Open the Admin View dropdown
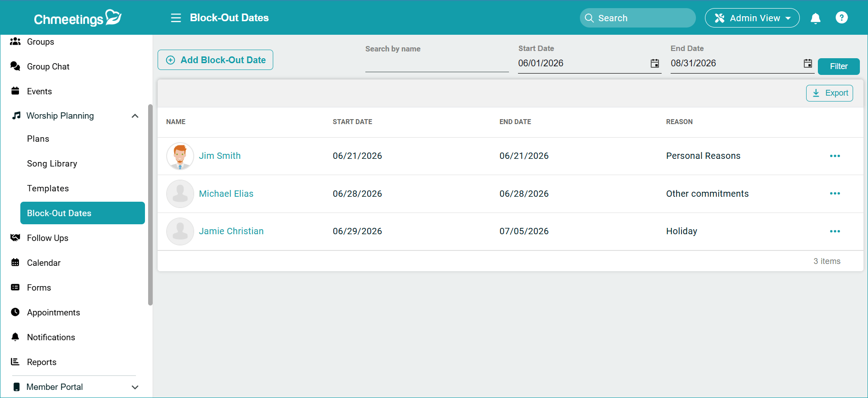Screen dimensions: 868x398 coord(752,18)
